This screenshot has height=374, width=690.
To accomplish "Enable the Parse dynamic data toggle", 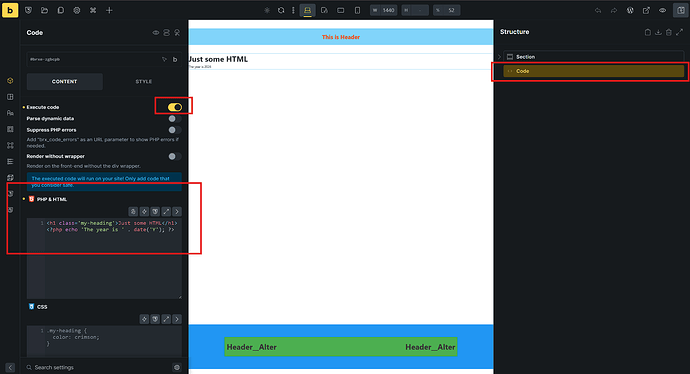I will [x=175, y=118].
